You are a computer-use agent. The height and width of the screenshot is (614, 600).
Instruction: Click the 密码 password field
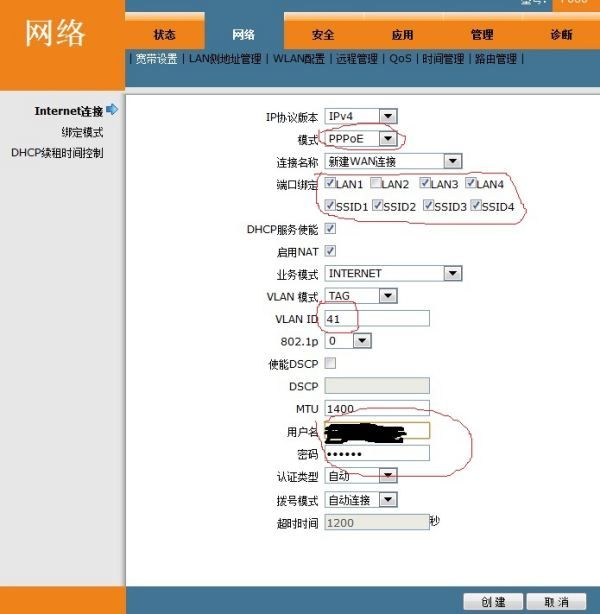coord(377,453)
